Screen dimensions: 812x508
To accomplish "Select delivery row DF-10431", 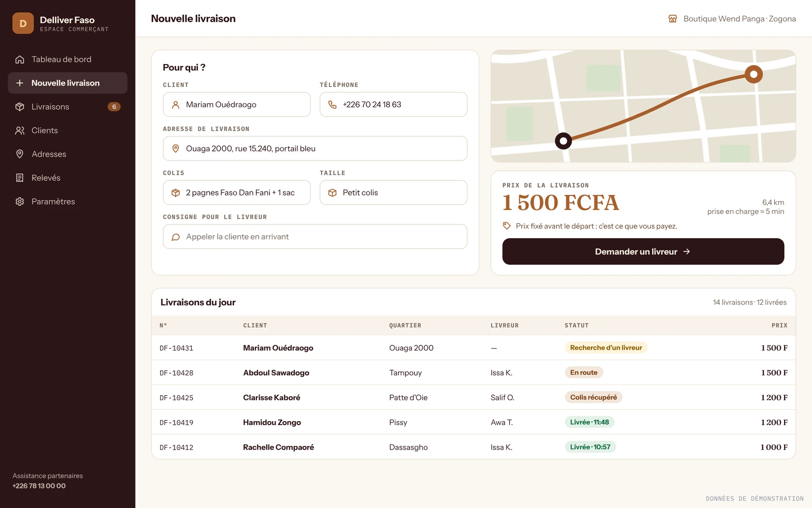I will pos(473,348).
